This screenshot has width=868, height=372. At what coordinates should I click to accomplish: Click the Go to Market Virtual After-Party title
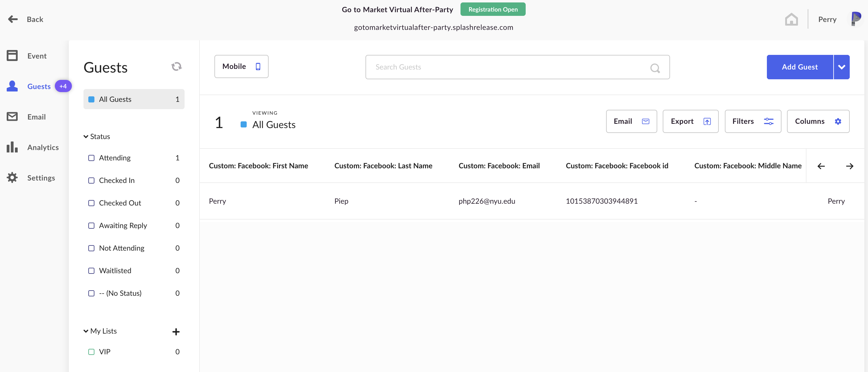tap(397, 9)
